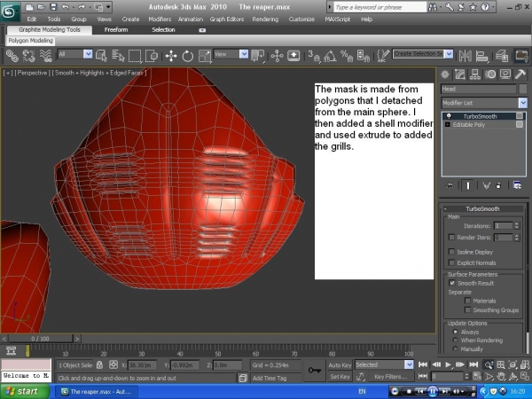Activate Bind to Space Warp tool
The height and width of the screenshot is (399, 532).
click(x=46, y=56)
